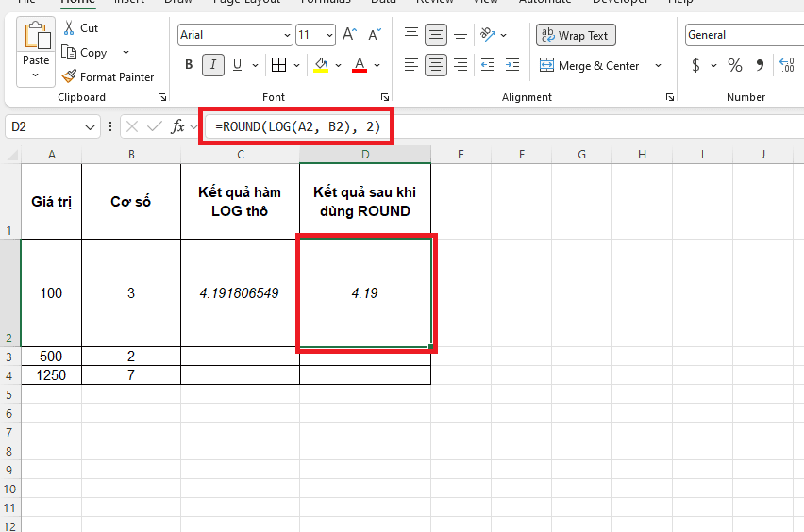Apply the Borders grid icon
Image resolution: width=804 pixels, height=532 pixels.
(279, 64)
